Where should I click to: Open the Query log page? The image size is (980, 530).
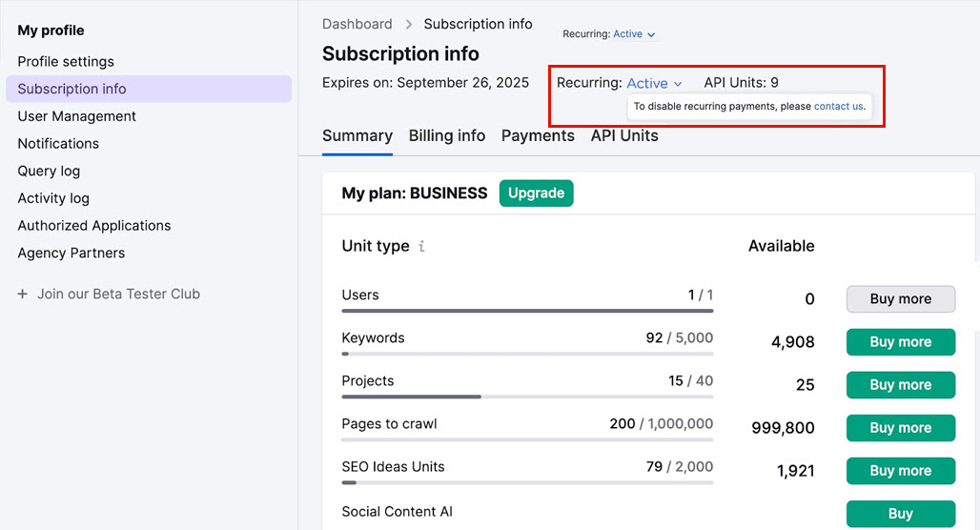tap(49, 172)
